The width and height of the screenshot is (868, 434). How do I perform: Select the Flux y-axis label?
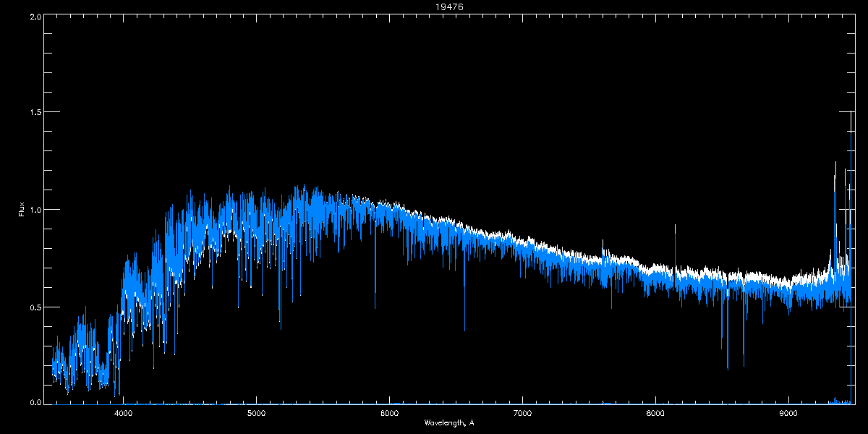[22, 210]
